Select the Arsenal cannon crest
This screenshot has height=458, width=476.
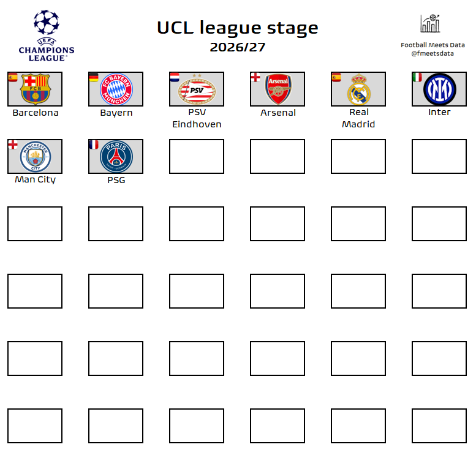(278, 89)
